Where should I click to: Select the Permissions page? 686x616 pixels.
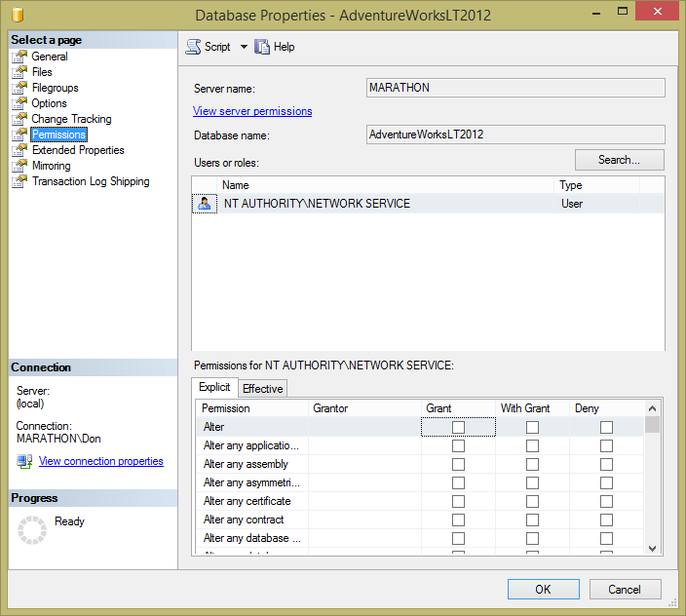58,135
